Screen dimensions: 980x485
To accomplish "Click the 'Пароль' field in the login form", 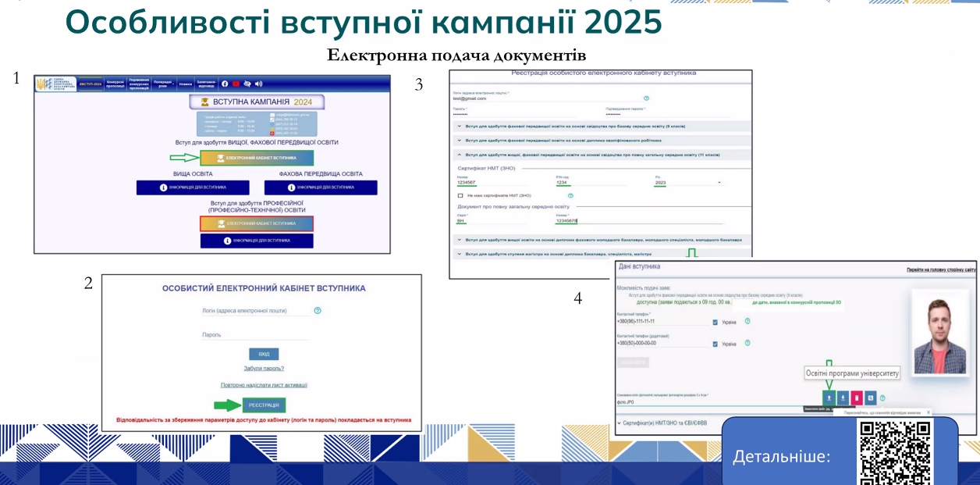I will (x=254, y=335).
